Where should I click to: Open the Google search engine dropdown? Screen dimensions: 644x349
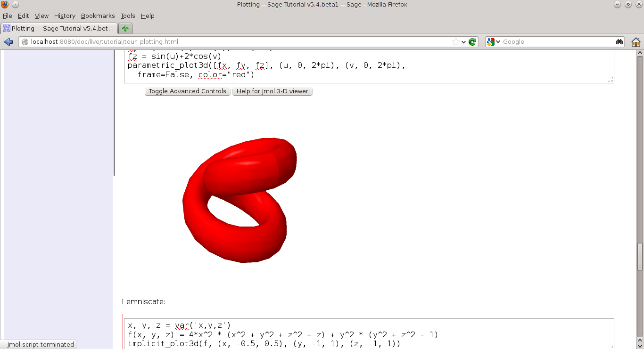494,42
